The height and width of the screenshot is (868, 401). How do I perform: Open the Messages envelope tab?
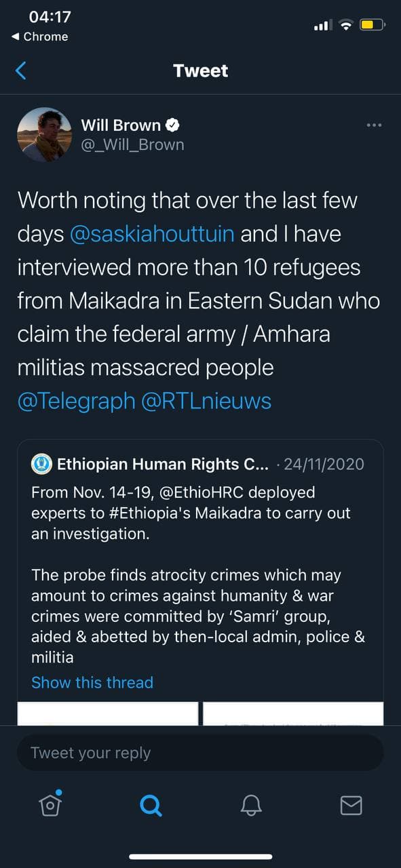click(x=351, y=805)
